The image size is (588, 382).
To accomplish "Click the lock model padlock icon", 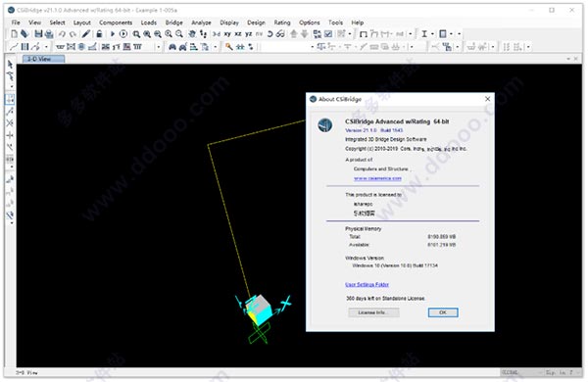I will pyautogui.click(x=99, y=34).
